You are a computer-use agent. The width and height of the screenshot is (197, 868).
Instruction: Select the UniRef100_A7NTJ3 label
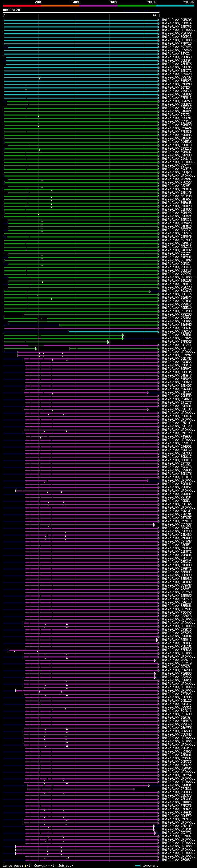(x=177, y=349)
